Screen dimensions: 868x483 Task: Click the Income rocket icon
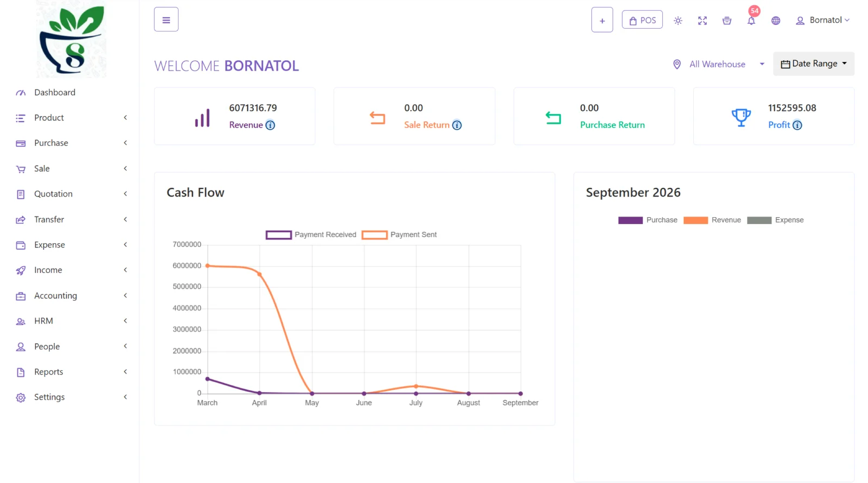click(21, 270)
